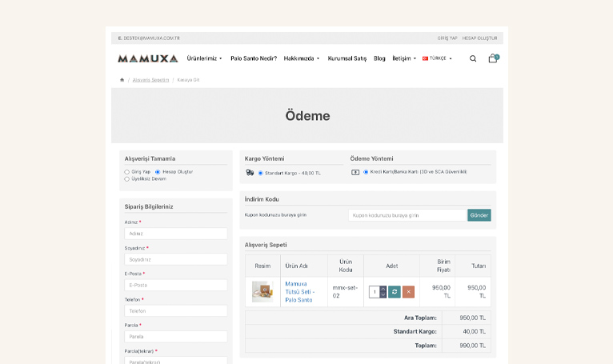Expand the Ürünlerimiz dropdown menu

(x=204, y=58)
